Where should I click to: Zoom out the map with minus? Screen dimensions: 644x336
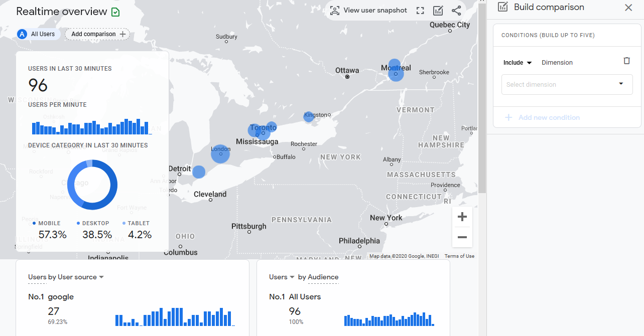[462, 237]
